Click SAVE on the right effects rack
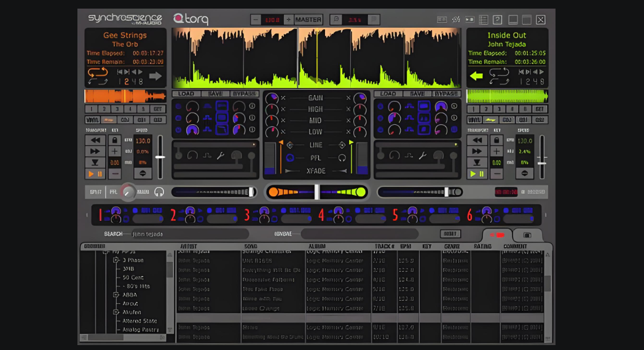Viewport: 644px width, 350px height. (417, 93)
